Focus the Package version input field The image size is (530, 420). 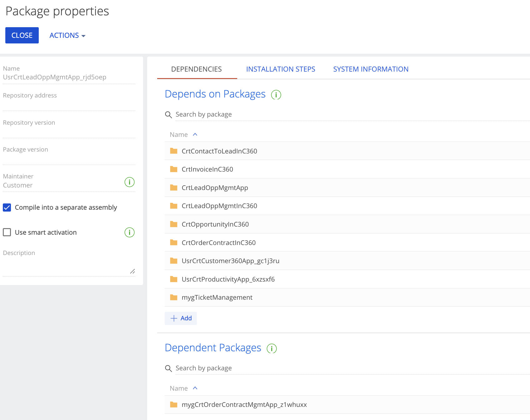(x=69, y=159)
